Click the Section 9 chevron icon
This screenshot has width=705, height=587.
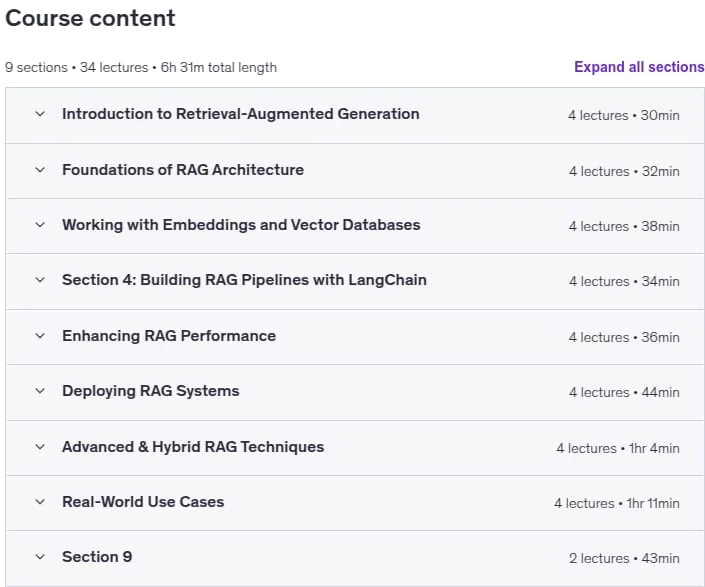[x=40, y=557]
